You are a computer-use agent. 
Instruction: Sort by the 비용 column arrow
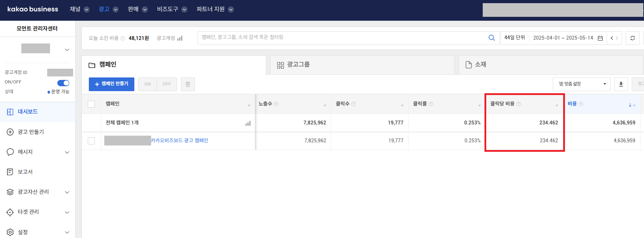pyautogui.click(x=632, y=105)
